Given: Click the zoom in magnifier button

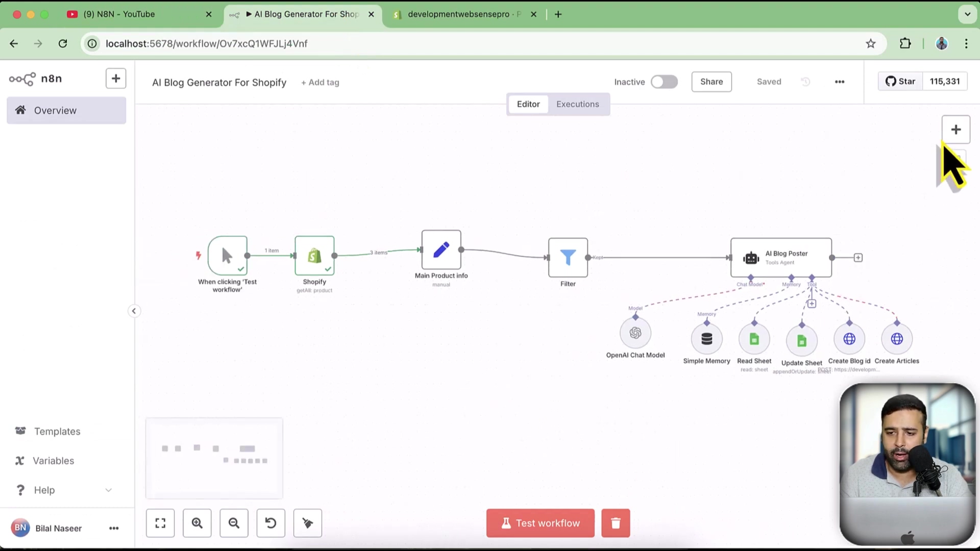Looking at the screenshot, I should point(197,523).
